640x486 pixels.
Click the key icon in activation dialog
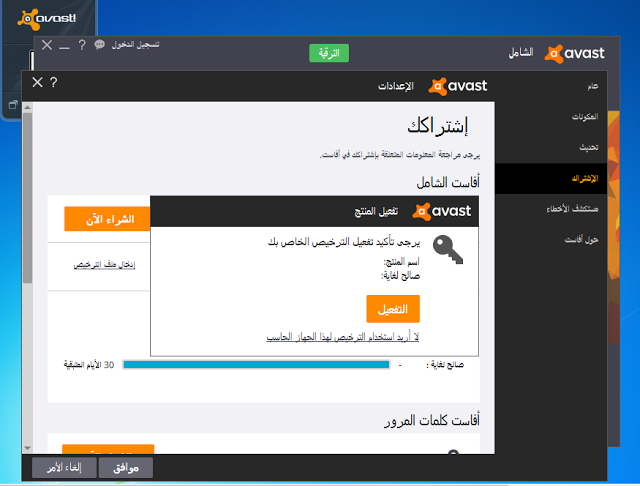click(448, 249)
